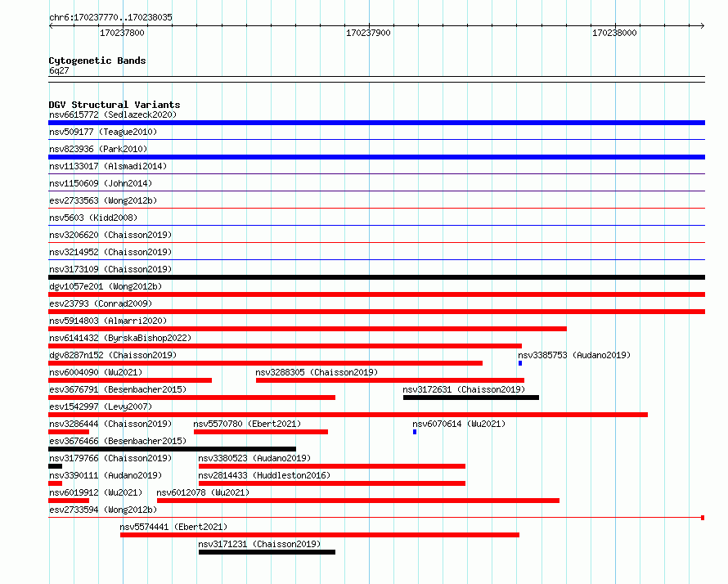The height and width of the screenshot is (584, 728).
Task: Open the nsv6019912 (Wu2021) label
Action: 96,492
